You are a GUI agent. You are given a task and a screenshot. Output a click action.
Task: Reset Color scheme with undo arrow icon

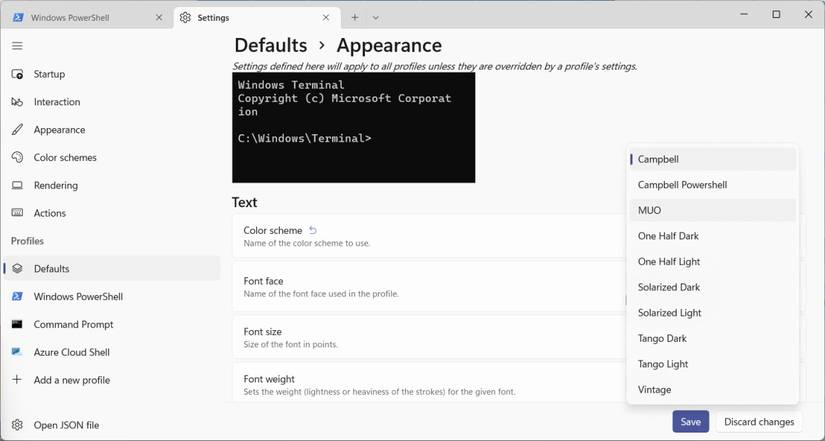pos(313,230)
